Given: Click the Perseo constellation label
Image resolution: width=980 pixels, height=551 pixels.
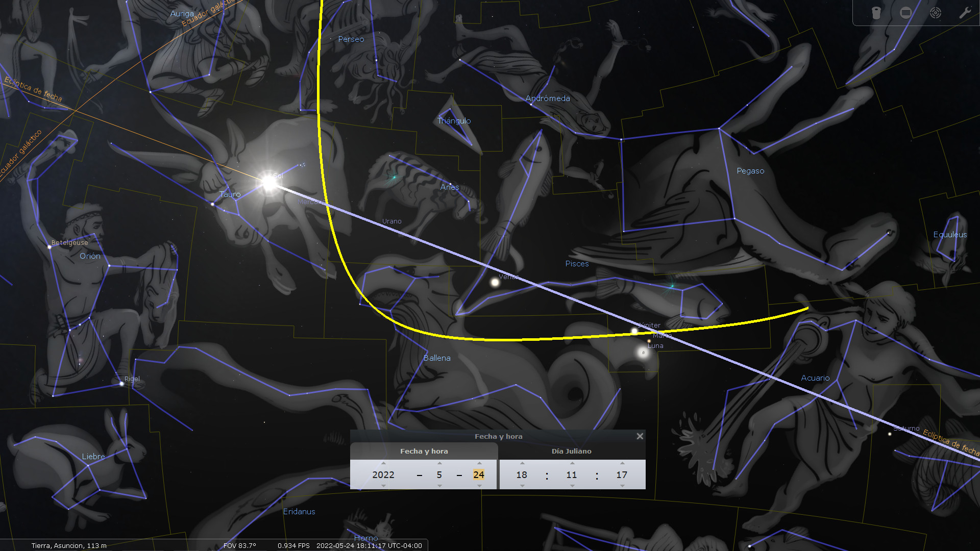Looking at the screenshot, I should pyautogui.click(x=351, y=39).
